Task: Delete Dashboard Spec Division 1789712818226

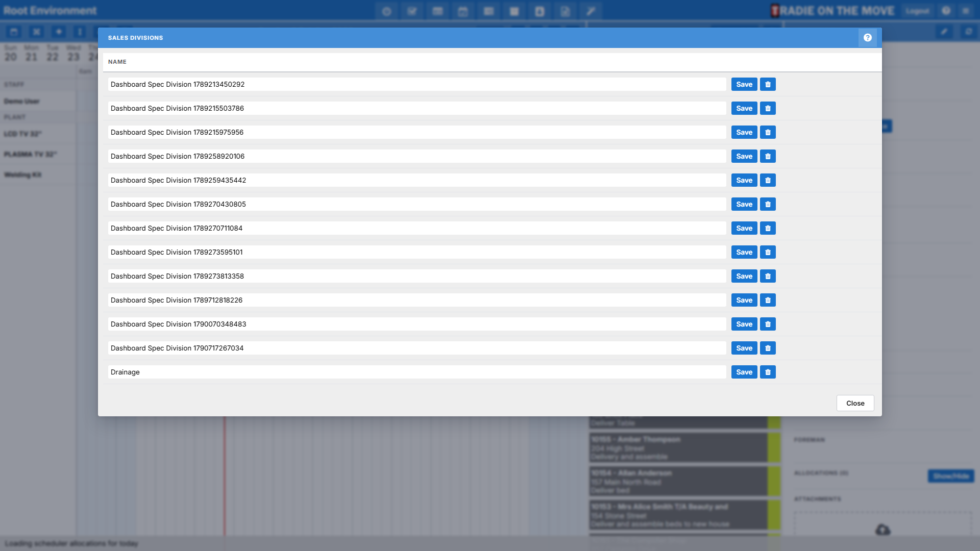Action: 768,300
